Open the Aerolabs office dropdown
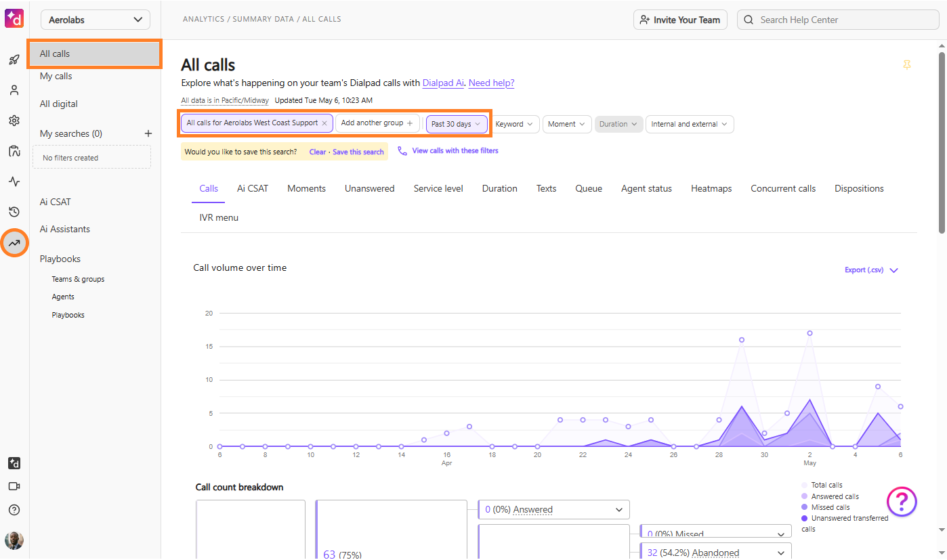 pos(96,20)
